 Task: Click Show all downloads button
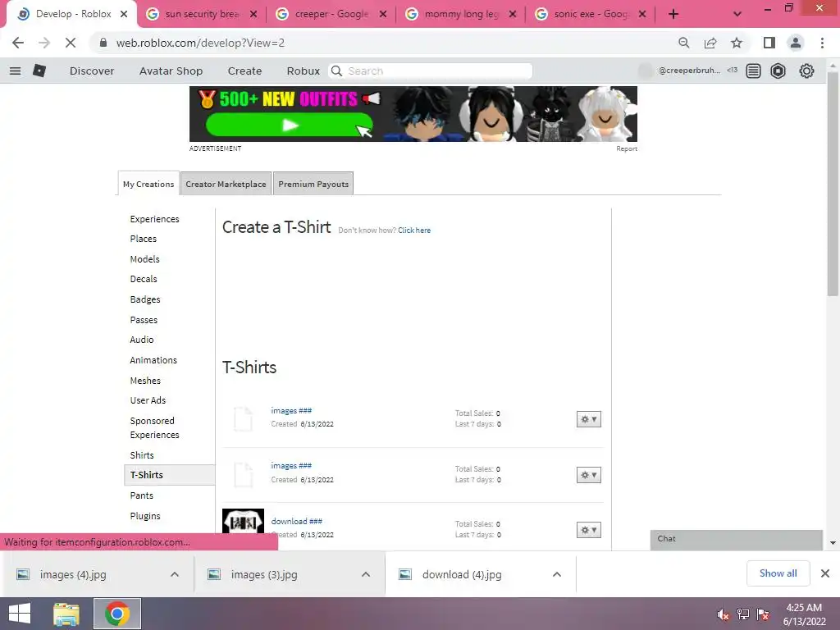(x=778, y=573)
